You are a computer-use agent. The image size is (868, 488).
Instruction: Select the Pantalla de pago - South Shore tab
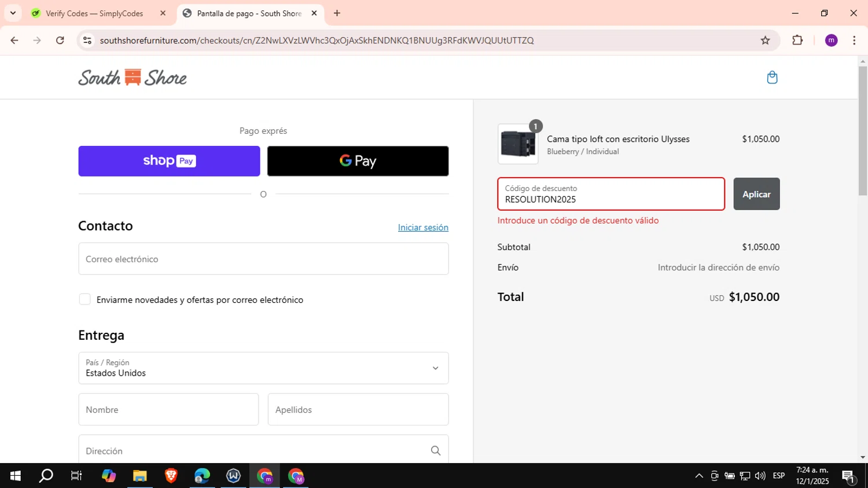click(250, 13)
